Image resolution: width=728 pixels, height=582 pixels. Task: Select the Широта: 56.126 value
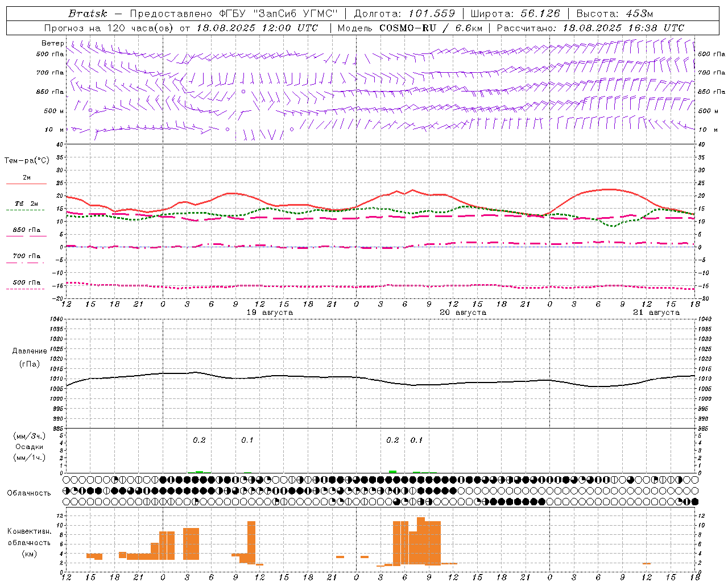tap(515, 14)
